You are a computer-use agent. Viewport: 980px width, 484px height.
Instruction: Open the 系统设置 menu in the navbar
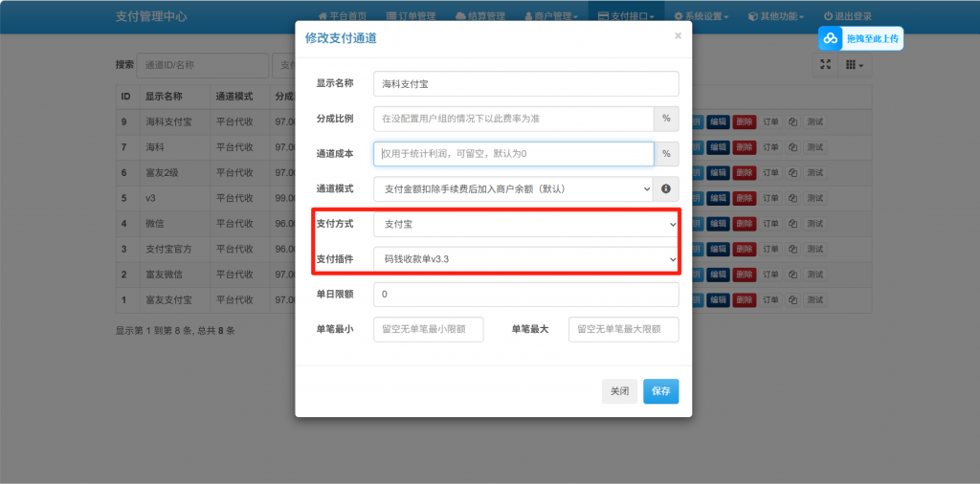(702, 16)
